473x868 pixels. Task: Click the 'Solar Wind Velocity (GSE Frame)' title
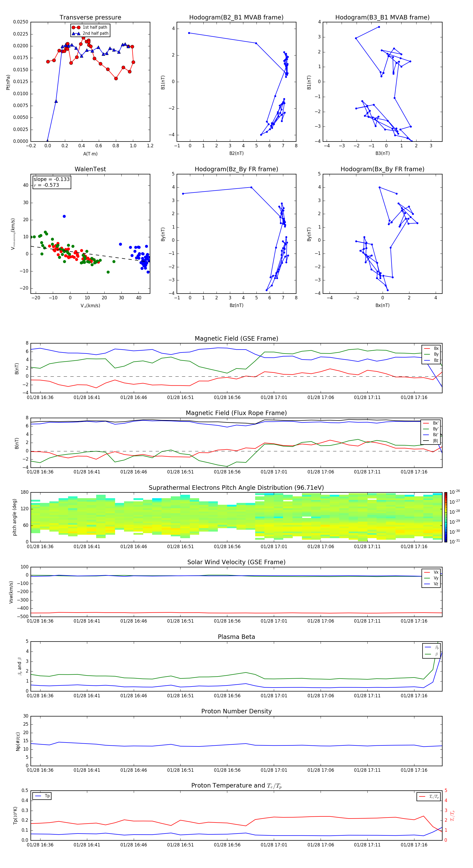coord(236,562)
